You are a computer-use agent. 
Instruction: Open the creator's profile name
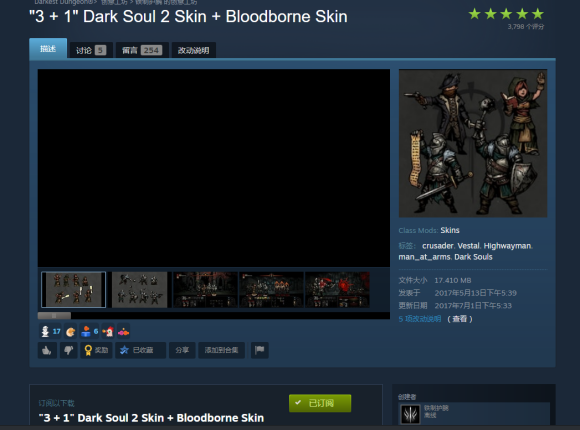click(436, 408)
